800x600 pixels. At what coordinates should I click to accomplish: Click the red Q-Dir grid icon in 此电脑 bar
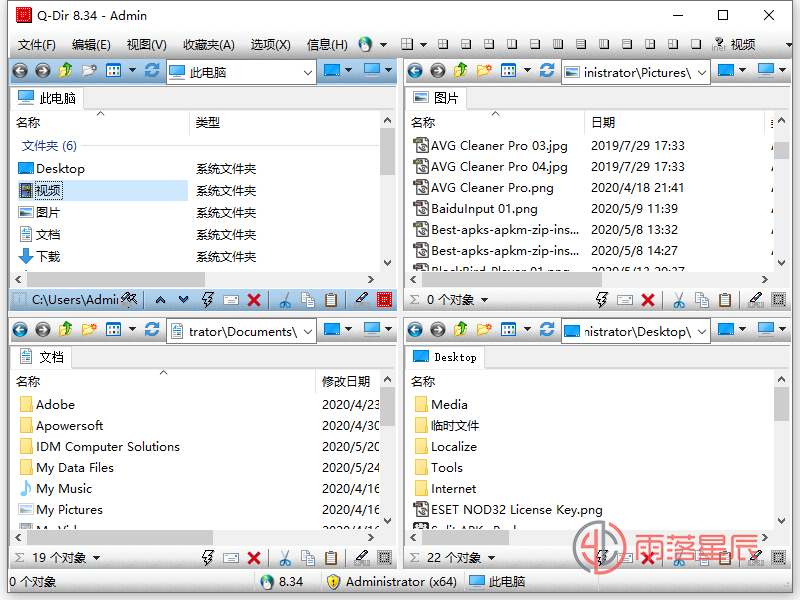(x=385, y=299)
